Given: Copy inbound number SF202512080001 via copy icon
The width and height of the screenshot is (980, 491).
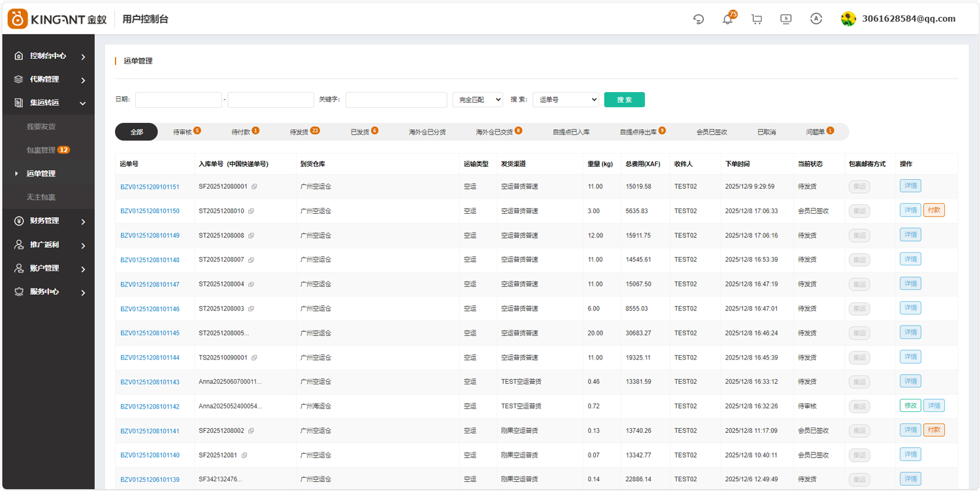Looking at the screenshot, I should point(254,187).
